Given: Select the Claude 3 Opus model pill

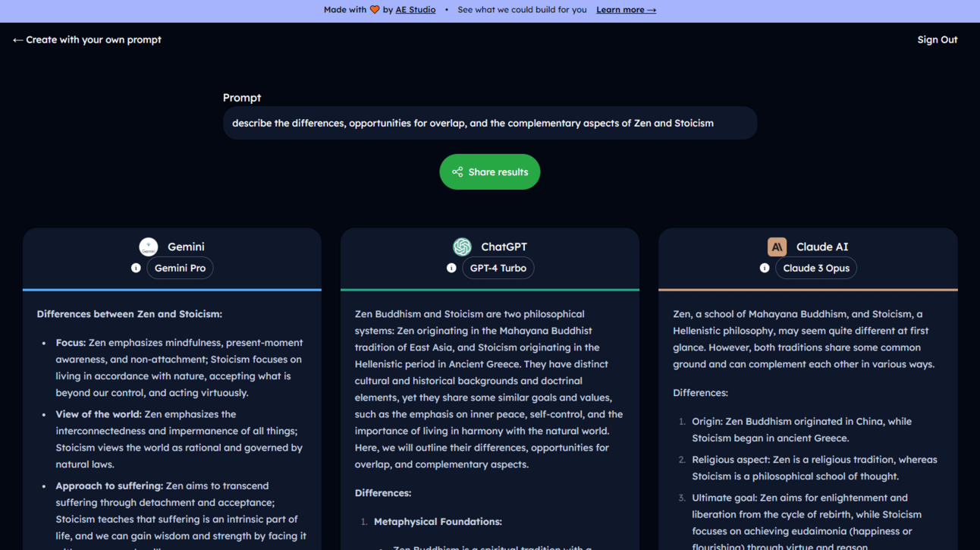Looking at the screenshot, I should pos(816,268).
